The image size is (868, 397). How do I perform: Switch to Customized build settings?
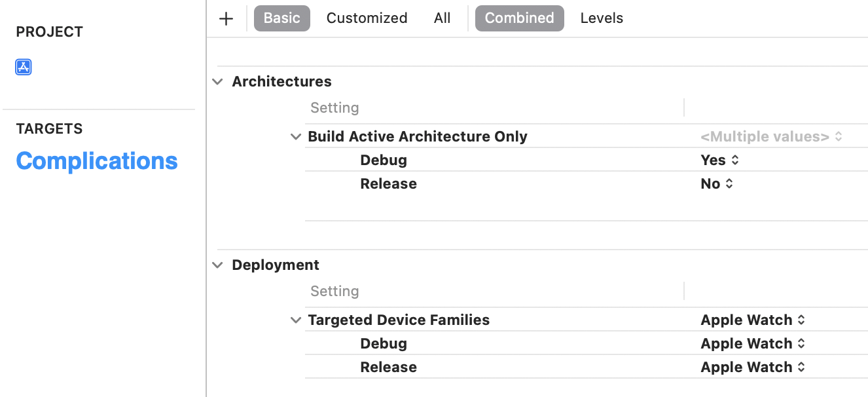coord(367,18)
